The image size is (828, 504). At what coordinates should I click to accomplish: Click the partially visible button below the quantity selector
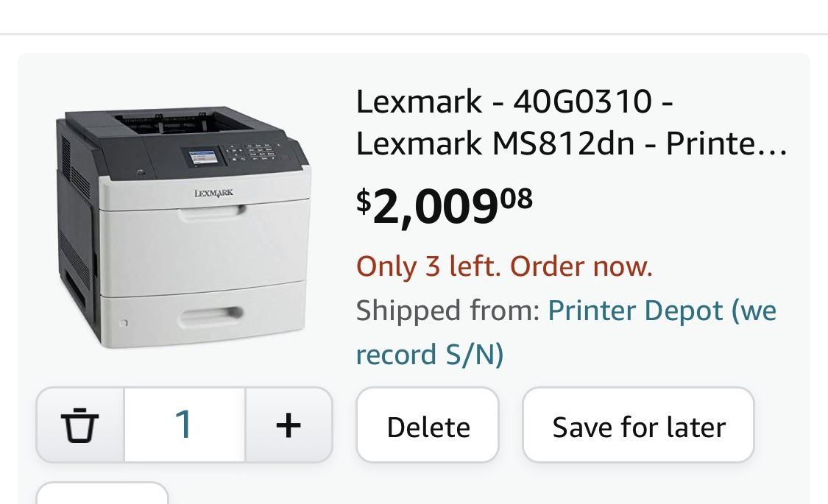coord(102,499)
